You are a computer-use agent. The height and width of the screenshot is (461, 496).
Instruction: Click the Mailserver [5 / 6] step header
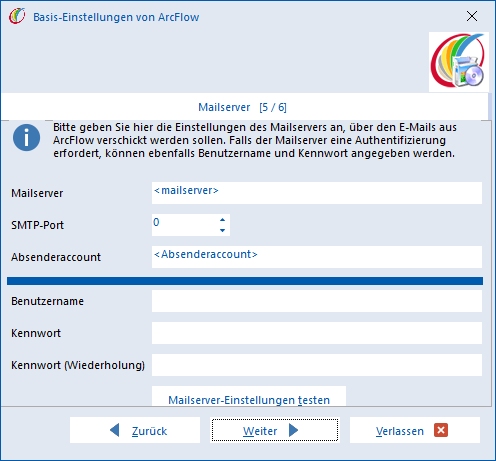pyautogui.click(x=242, y=107)
